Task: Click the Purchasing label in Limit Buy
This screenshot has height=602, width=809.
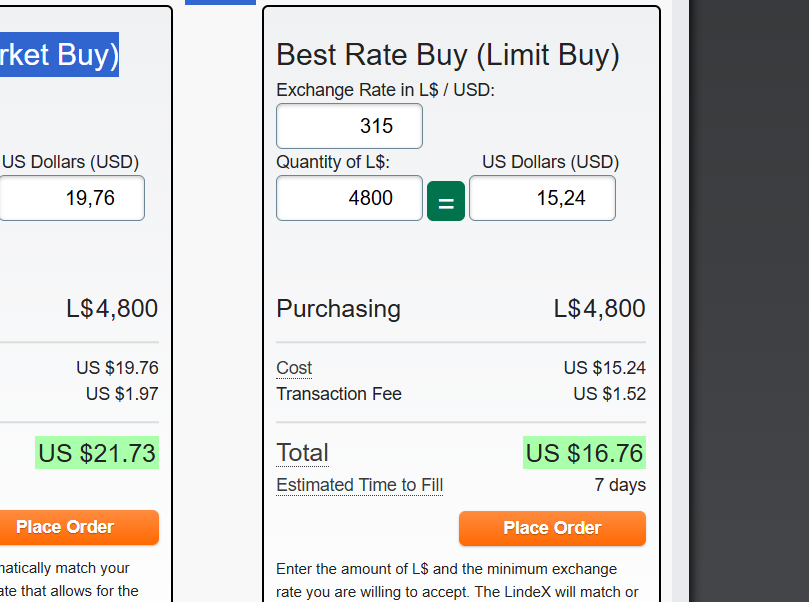Action: [338, 309]
